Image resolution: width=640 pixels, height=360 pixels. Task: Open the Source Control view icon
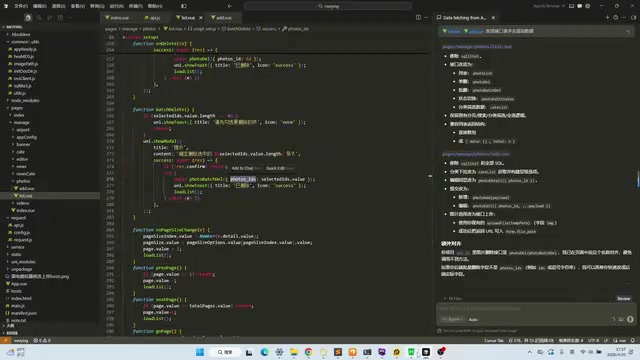tap(49, 18)
